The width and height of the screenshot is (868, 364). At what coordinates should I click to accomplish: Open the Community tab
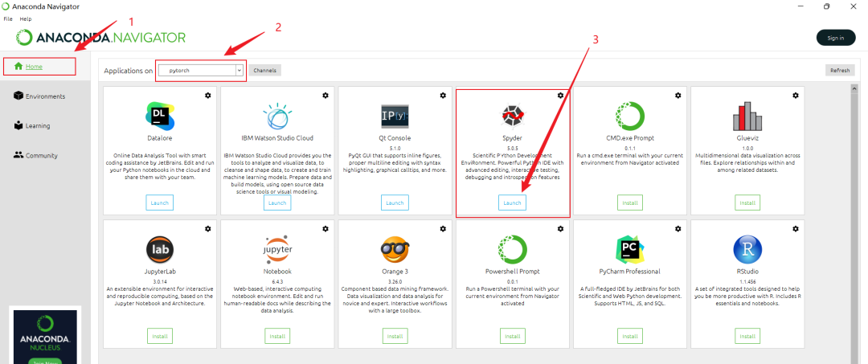pyautogui.click(x=35, y=155)
